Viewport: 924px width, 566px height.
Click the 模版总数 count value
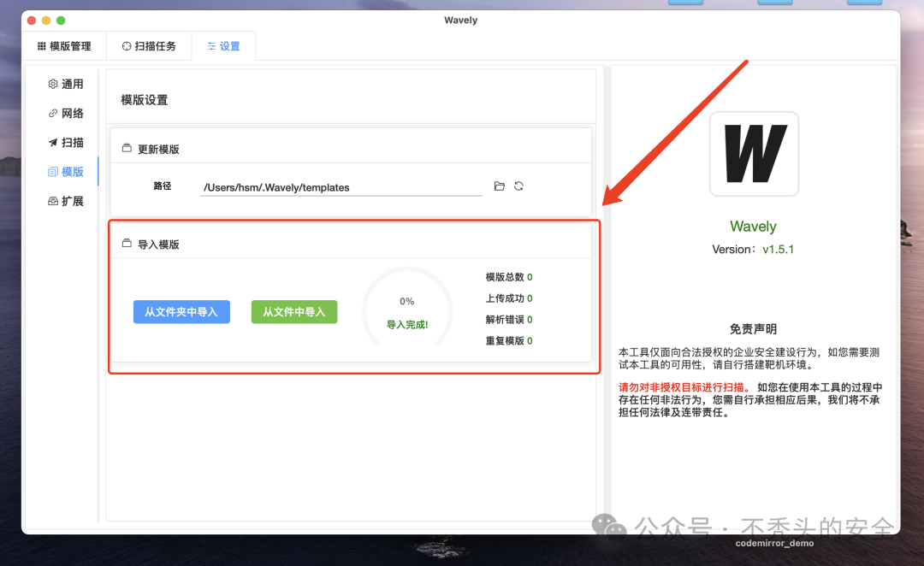click(530, 277)
